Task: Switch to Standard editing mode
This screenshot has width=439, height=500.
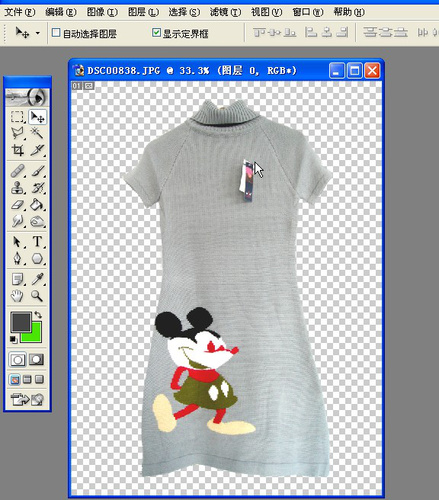Action: tap(17, 360)
